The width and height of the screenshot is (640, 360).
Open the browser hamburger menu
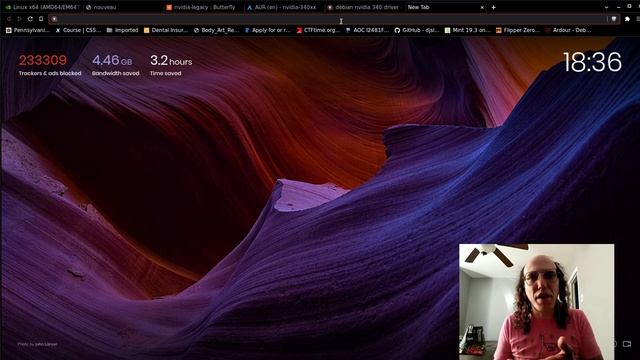638,19
